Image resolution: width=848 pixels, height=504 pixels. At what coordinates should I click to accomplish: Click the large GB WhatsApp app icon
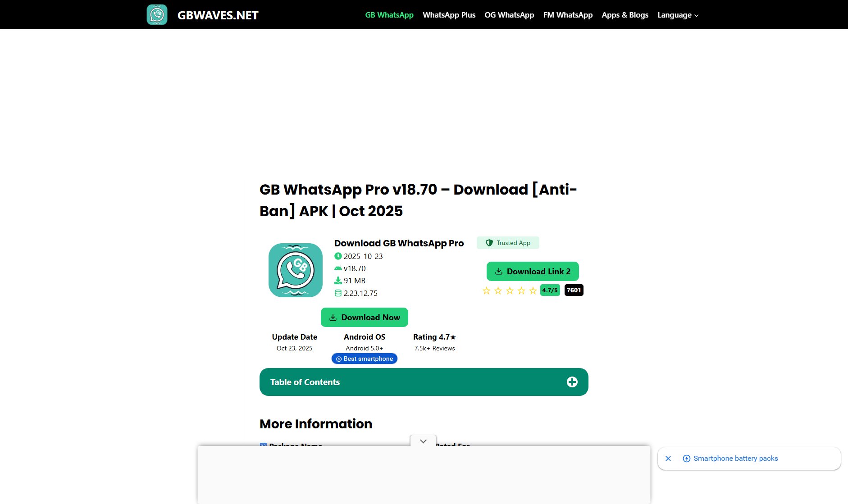295,270
